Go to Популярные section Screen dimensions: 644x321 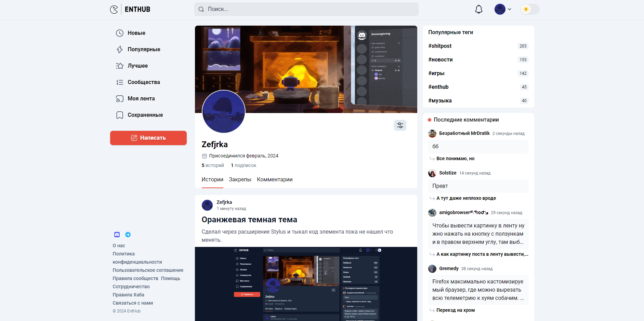(x=144, y=50)
